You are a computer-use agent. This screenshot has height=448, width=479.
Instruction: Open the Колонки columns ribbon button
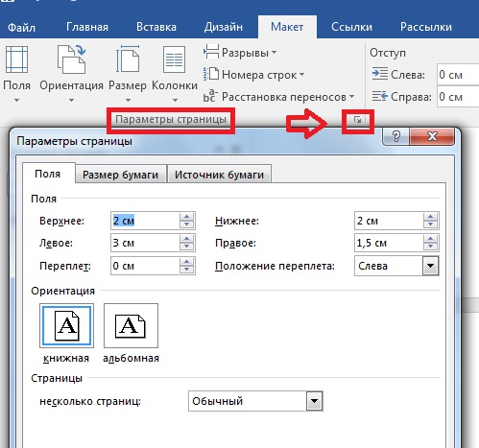pyautogui.click(x=175, y=74)
